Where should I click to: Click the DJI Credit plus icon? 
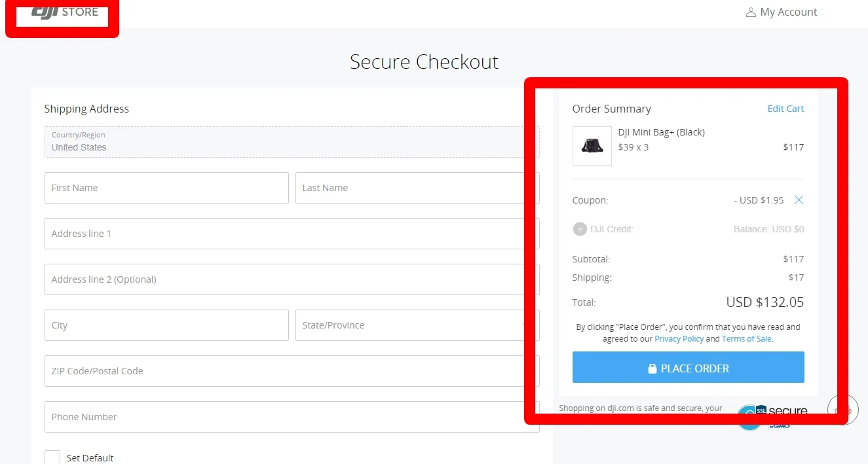click(580, 229)
